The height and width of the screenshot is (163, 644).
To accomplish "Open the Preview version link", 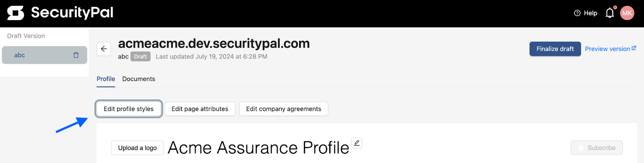I will (608, 49).
